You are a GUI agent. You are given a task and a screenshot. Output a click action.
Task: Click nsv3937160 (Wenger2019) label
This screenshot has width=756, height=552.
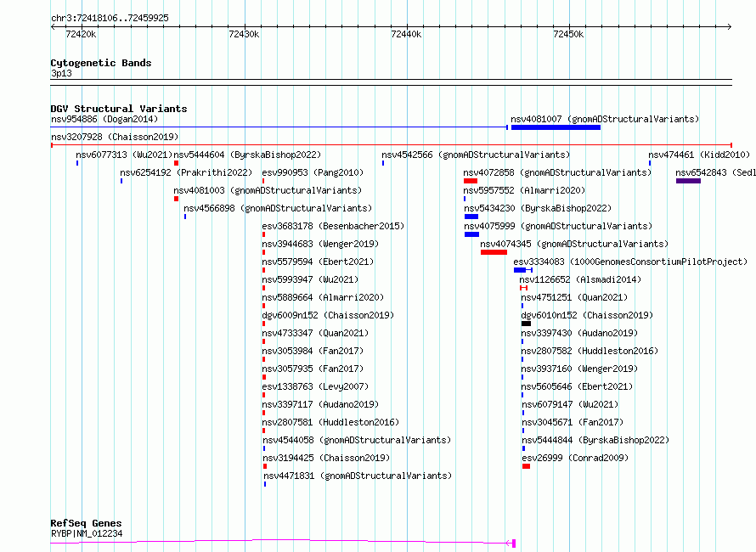pyautogui.click(x=579, y=369)
